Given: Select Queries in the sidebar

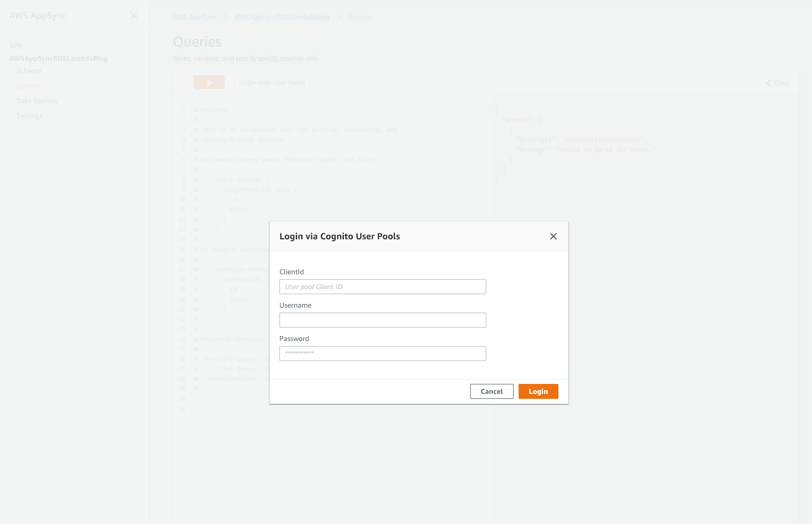Looking at the screenshot, I should tap(28, 86).
